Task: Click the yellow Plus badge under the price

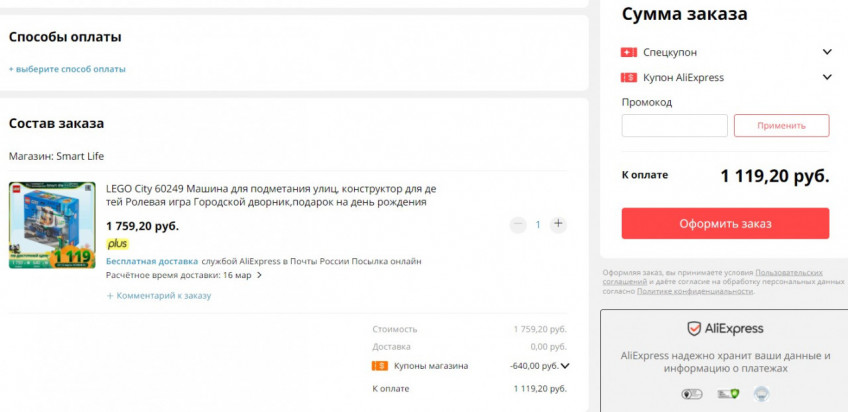Action: pos(117,243)
